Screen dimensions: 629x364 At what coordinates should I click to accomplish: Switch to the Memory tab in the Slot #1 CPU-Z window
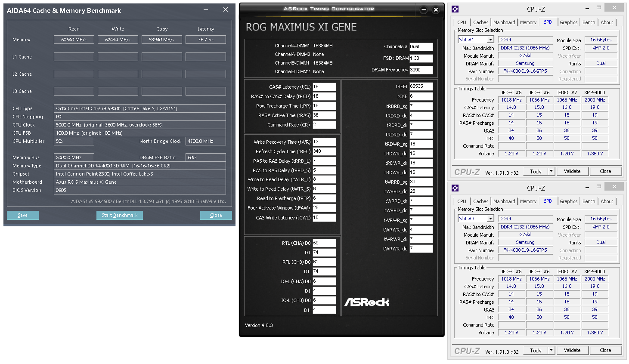click(x=528, y=22)
